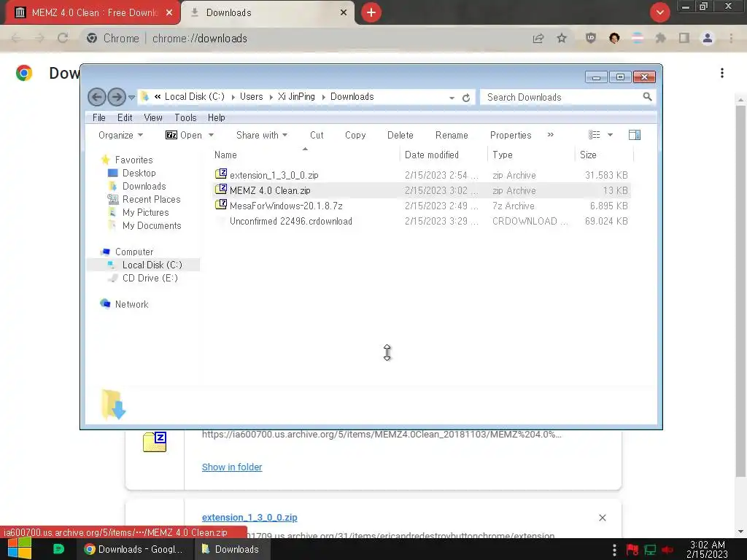The image size is (747, 560).
Task: Open the Tools menu
Action: [x=185, y=117]
